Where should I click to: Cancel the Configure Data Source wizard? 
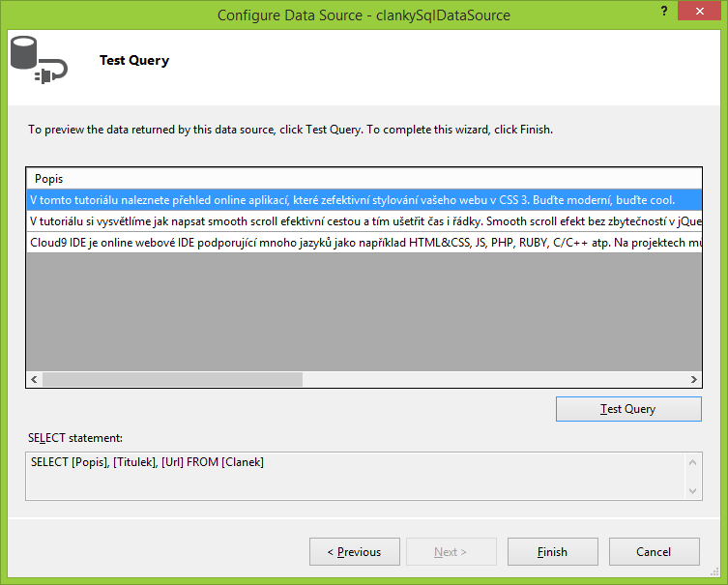(x=654, y=551)
